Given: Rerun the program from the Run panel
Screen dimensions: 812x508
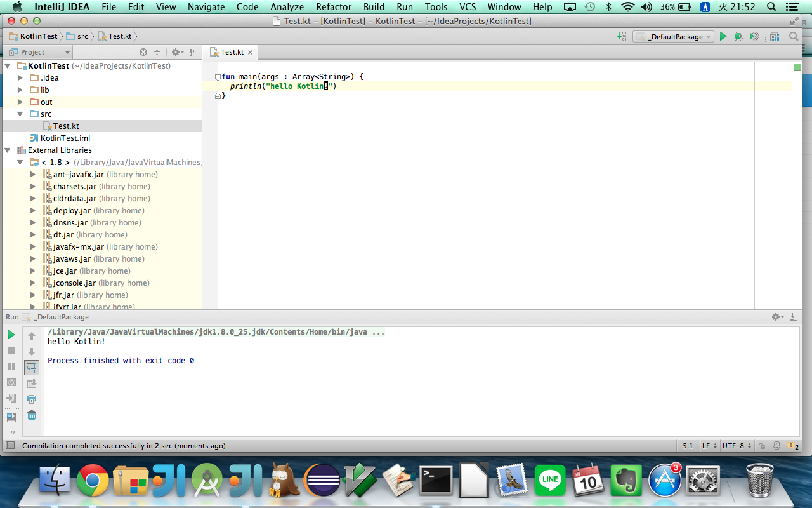Looking at the screenshot, I should (x=11, y=335).
